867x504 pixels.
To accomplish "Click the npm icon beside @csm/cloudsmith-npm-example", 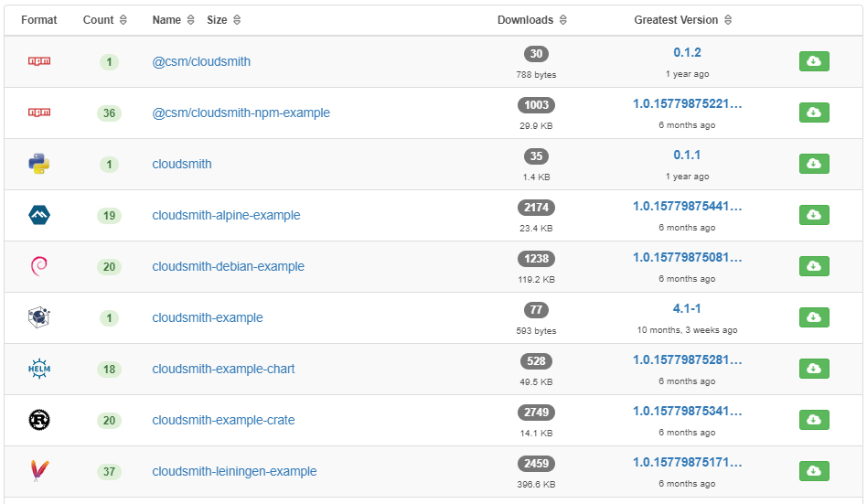I will coord(39,113).
